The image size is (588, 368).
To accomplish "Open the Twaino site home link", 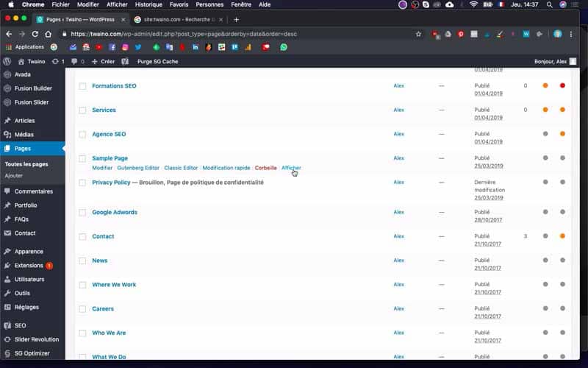I will 32,61.
